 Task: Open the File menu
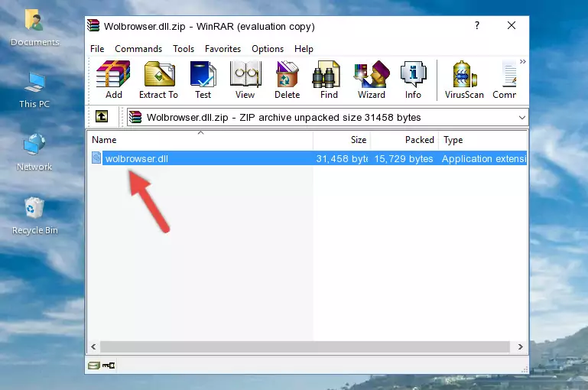97,49
